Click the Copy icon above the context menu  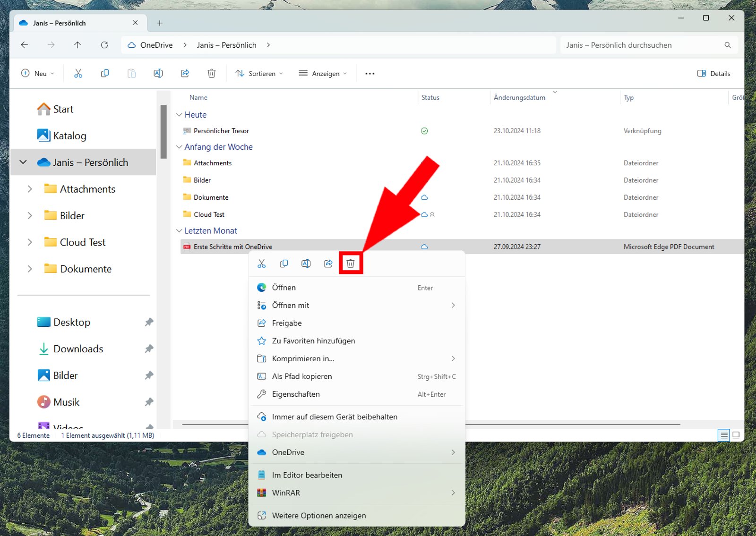[283, 263]
